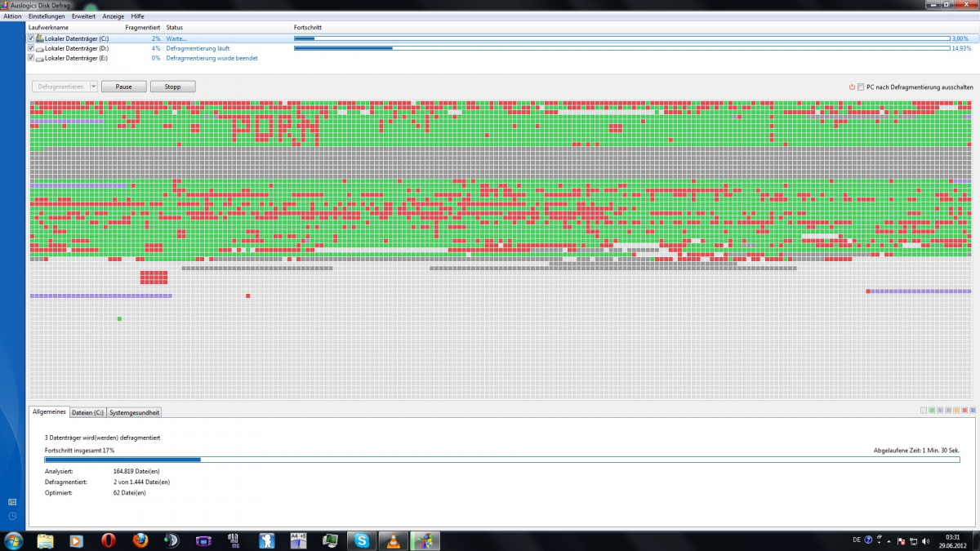Enable PC nach Defragmentierung ausschalten checkbox
The height and width of the screenshot is (551, 980).
(x=860, y=87)
